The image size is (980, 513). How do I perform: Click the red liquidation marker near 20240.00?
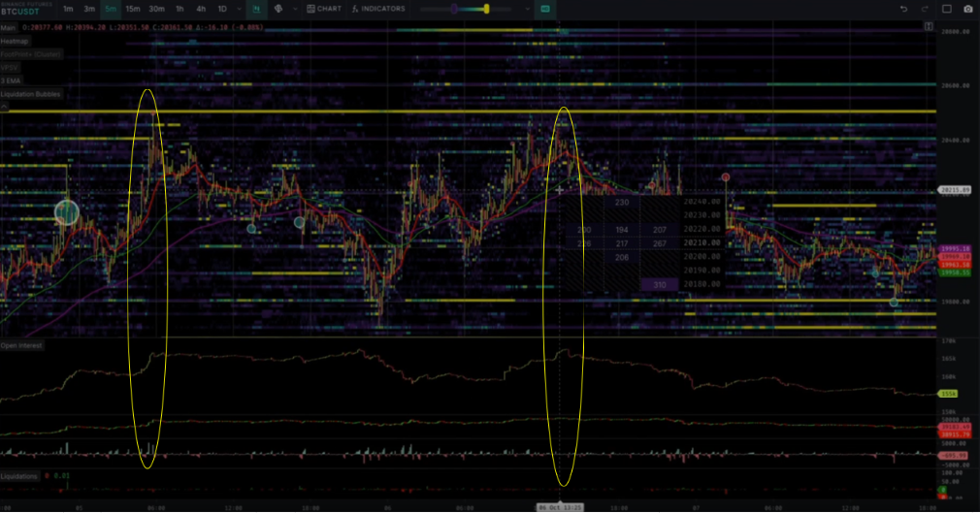[x=726, y=177]
